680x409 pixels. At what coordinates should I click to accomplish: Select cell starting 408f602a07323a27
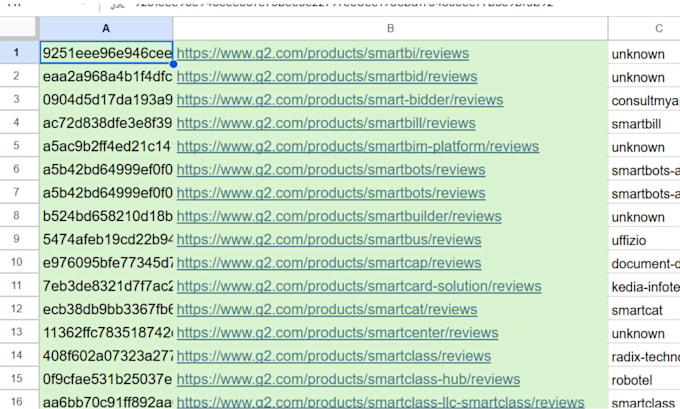coord(106,355)
